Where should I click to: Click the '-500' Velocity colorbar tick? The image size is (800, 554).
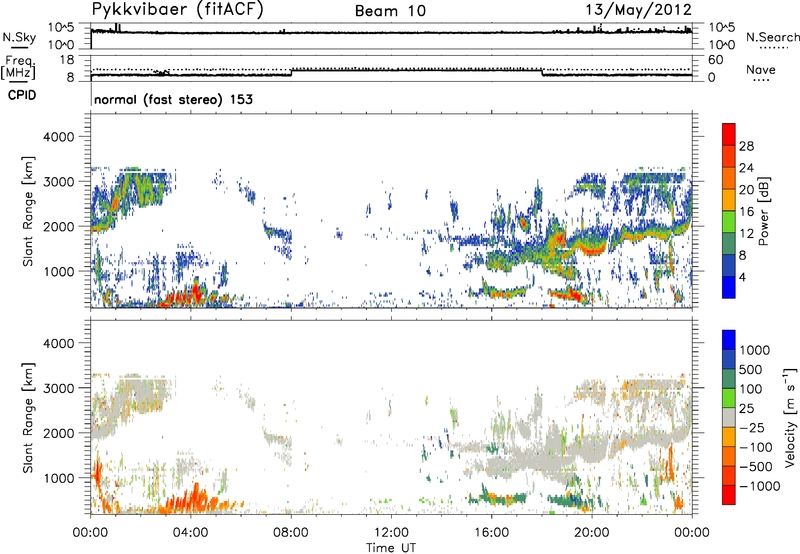756,467
